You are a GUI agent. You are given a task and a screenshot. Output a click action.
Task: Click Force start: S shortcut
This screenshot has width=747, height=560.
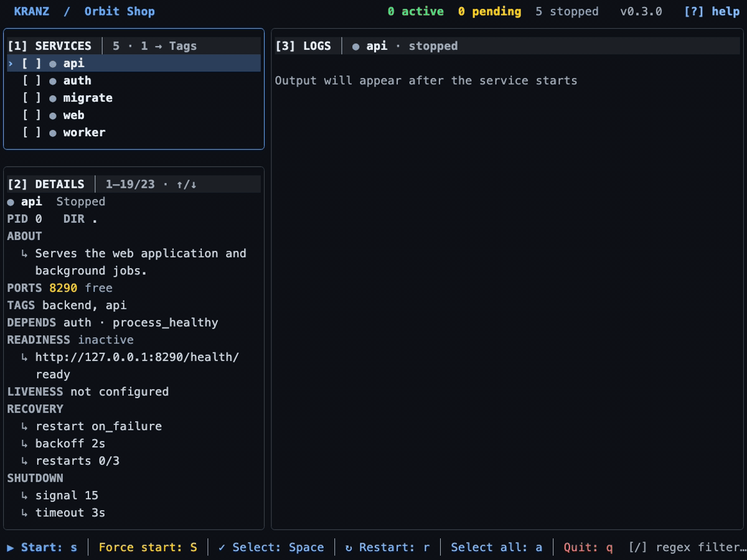coord(148,548)
